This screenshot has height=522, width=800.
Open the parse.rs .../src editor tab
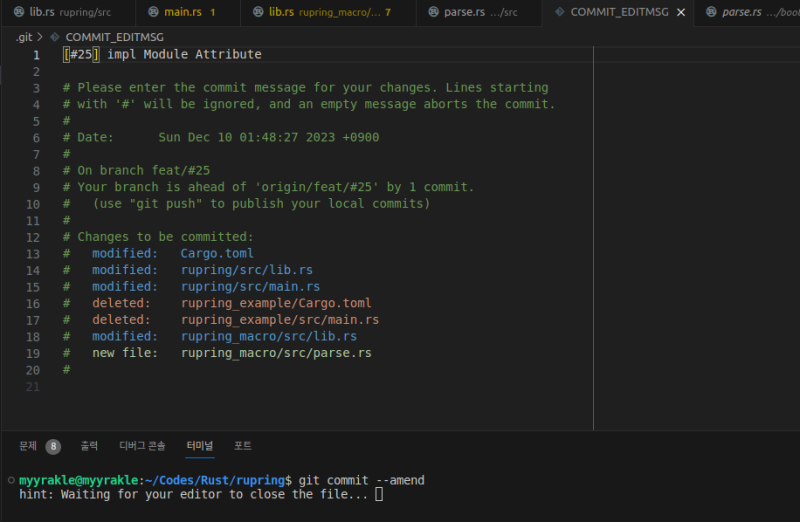coord(470,12)
